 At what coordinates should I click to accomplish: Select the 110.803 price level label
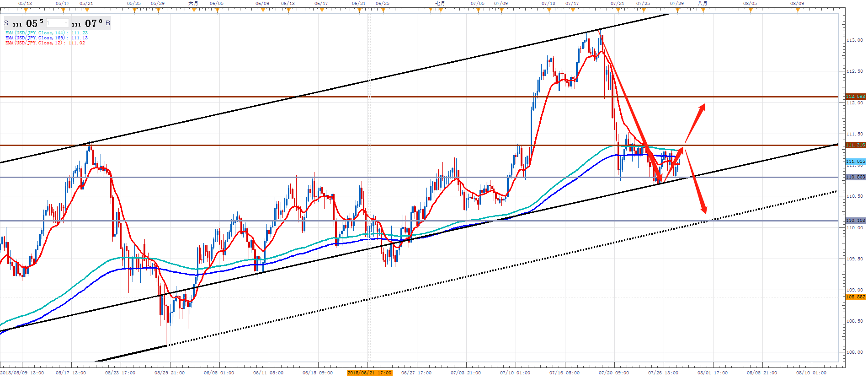(x=855, y=177)
